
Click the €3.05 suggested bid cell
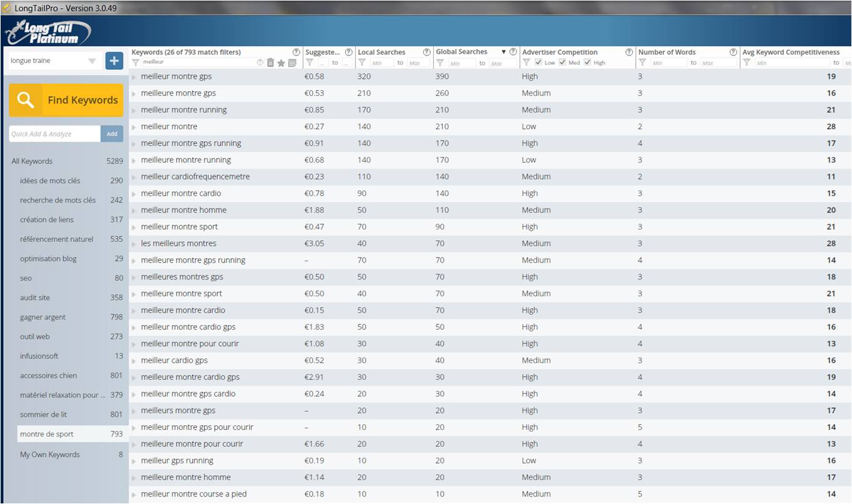pos(315,244)
